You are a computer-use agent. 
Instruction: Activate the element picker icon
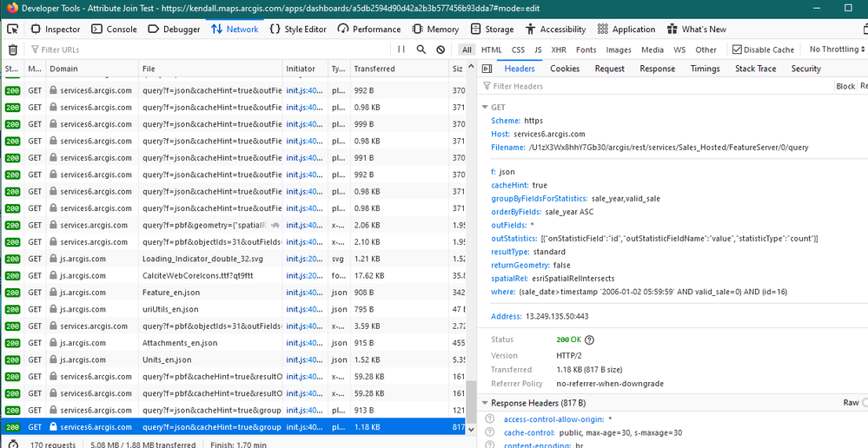click(x=13, y=30)
